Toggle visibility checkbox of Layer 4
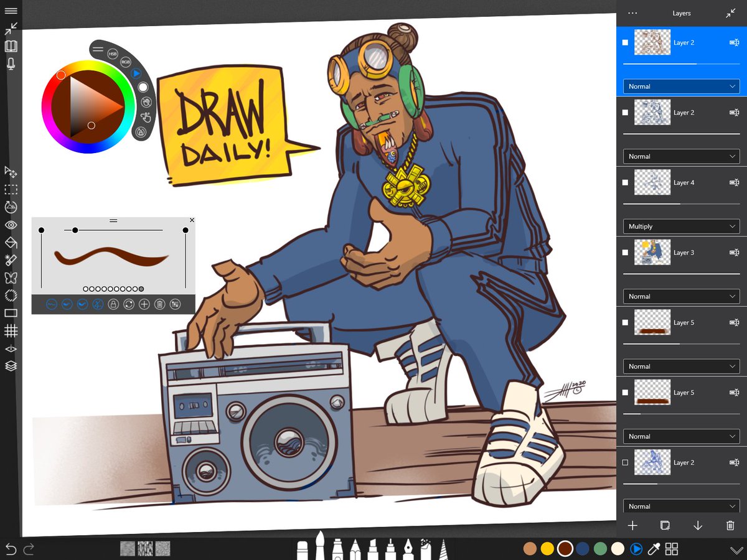The width and height of the screenshot is (747, 560). 626,183
